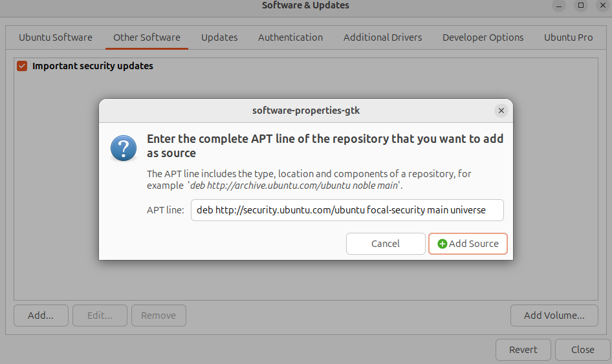Switch to the Ubuntu Software tab
This screenshot has height=364, width=612.
point(56,37)
